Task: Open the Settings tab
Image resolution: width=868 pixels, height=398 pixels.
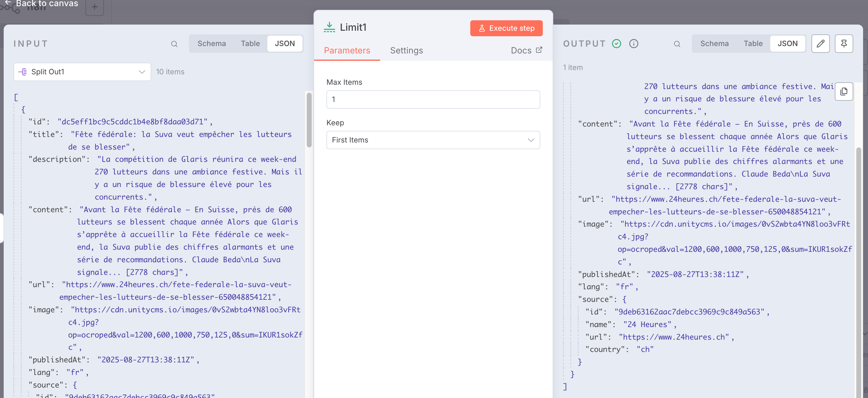Action: tap(406, 50)
